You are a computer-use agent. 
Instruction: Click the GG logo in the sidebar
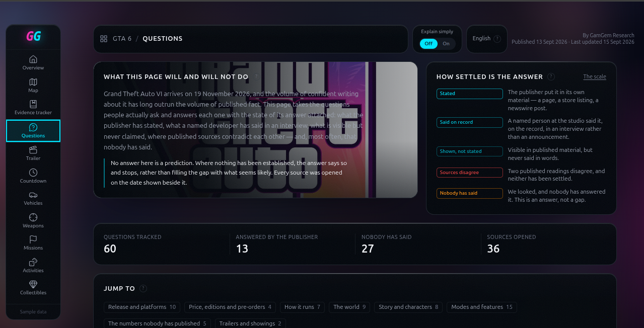coord(33,36)
